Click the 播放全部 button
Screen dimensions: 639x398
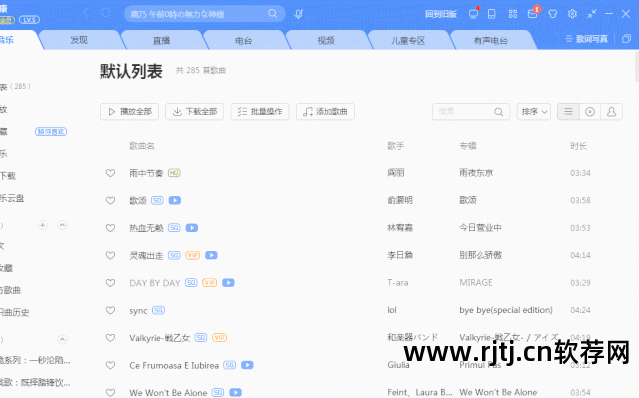(x=130, y=112)
